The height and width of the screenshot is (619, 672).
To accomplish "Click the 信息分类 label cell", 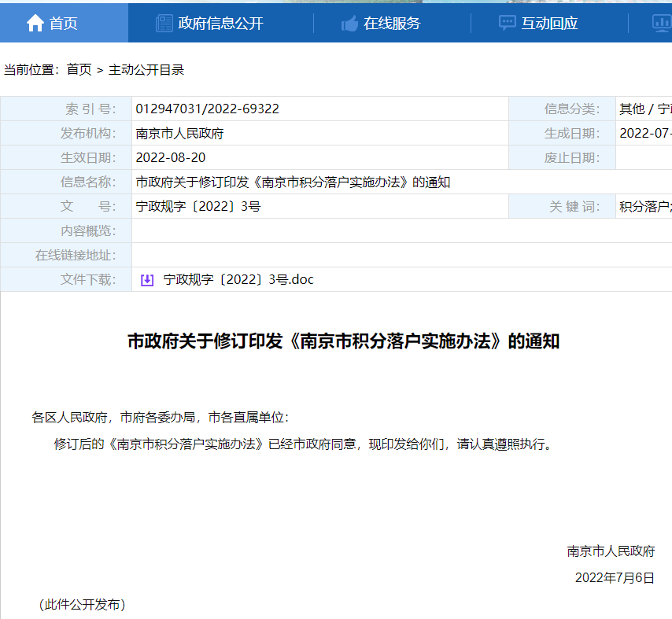I will point(562,109).
